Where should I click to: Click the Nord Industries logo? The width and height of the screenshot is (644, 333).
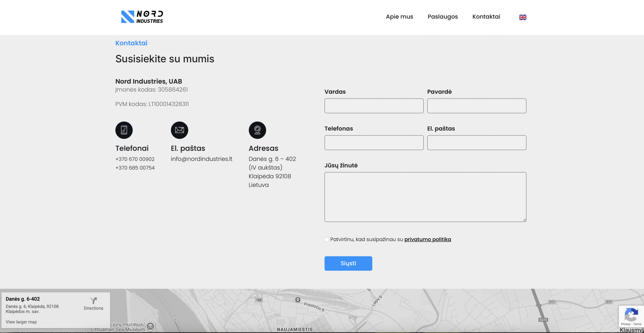tap(142, 17)
